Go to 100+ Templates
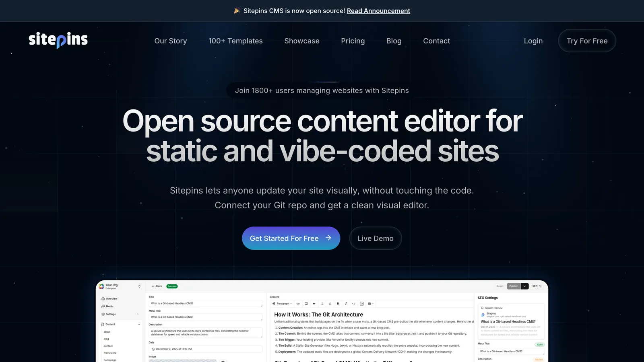Screen dimensions: 644x362 [x=235, y=41]
